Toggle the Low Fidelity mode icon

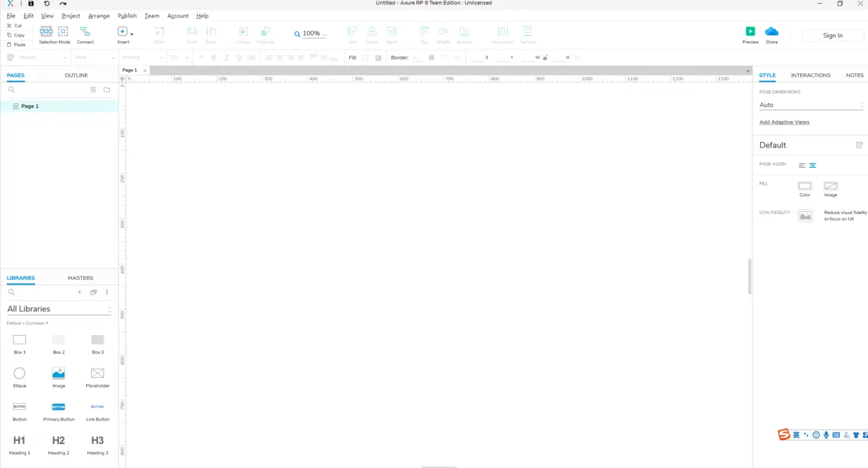pos(806,216)
